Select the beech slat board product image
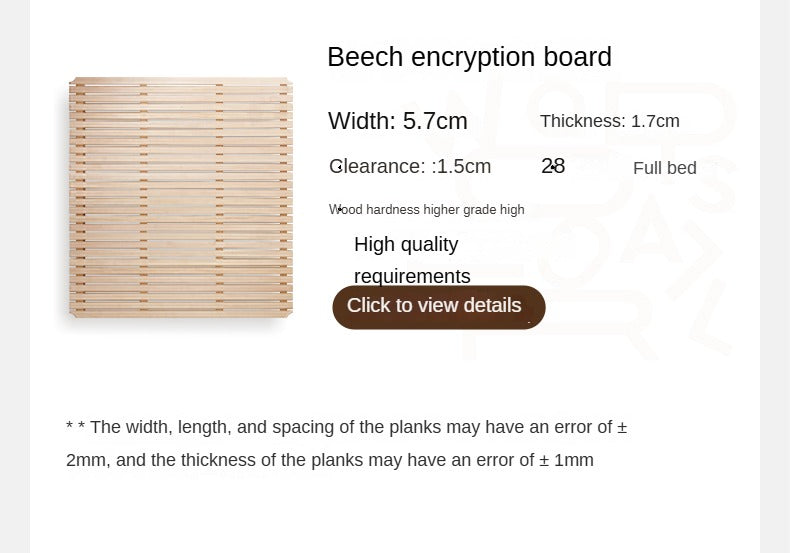The width and height of the screenshot is (790, 553). coord(181,197)
